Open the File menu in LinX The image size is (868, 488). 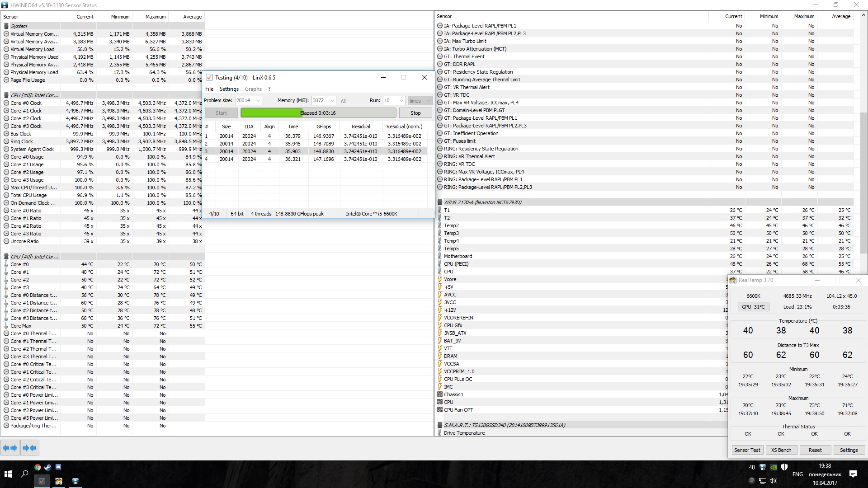coord(209,89)
